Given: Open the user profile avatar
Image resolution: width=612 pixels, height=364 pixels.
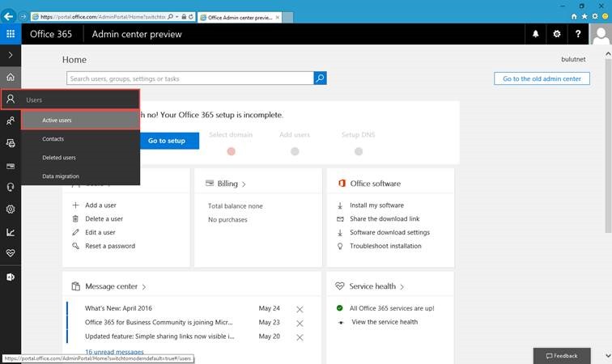Looking at the screenshot, I should 601,34.
